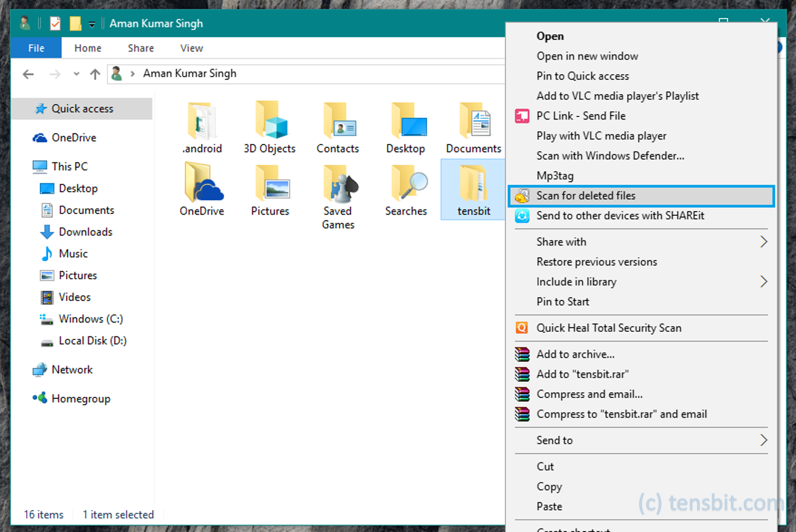796x532 pixels.
Task: Go up one folder level
Action: (x=95, y=74)
